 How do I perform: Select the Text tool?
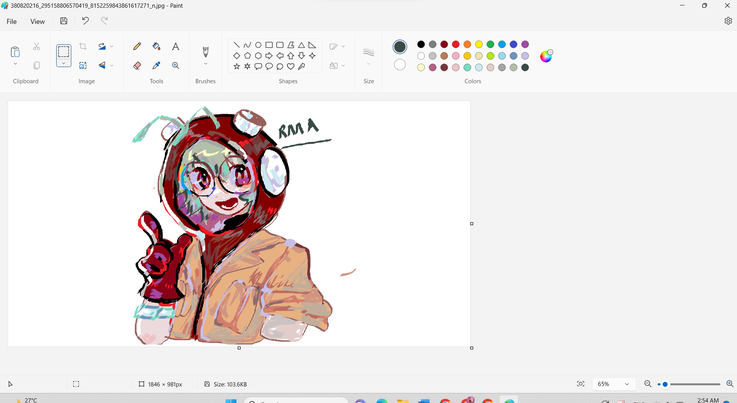click(175, 46)
